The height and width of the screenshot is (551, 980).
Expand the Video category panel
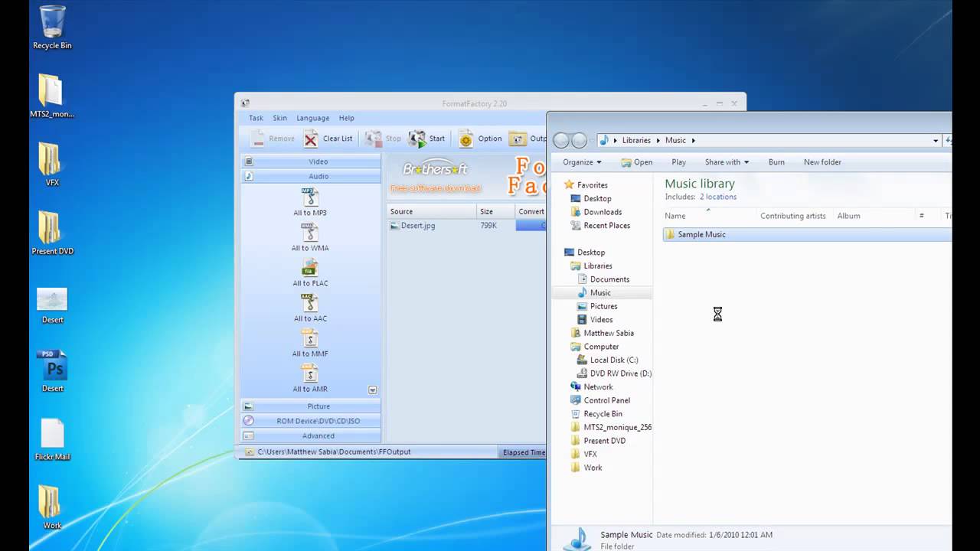tap(312, 161)
